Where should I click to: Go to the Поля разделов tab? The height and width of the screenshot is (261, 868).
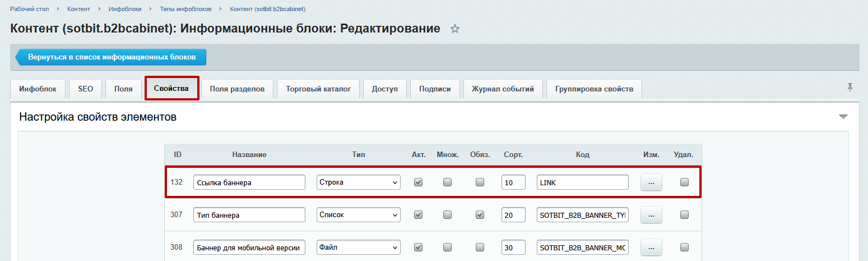(237, 89)
